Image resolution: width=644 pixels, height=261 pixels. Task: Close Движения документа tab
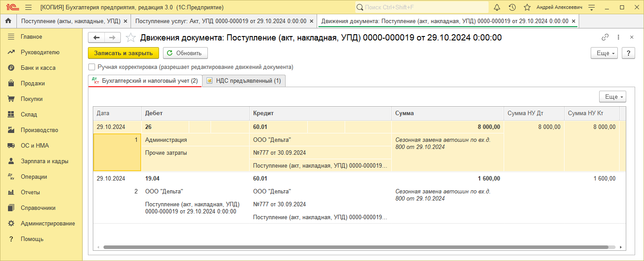coord(574,21)
